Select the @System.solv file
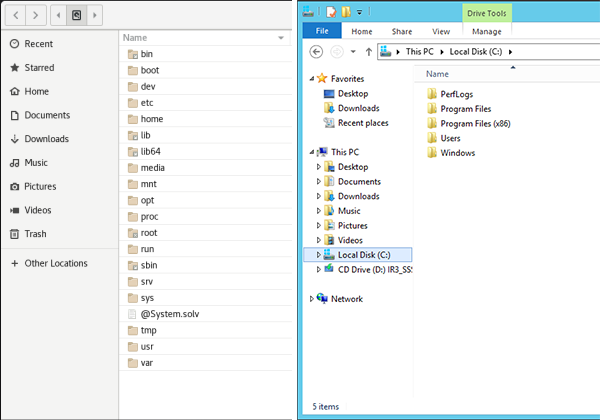Screen dimensions: 600x420 [171, 314]
